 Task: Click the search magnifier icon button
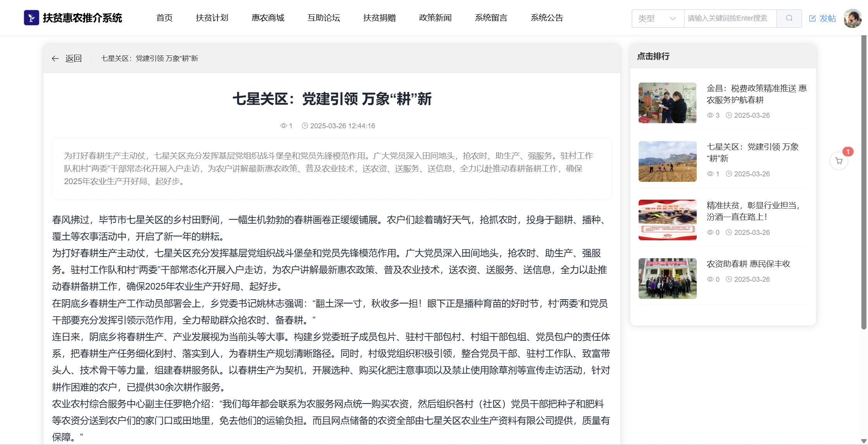(789, 18)
